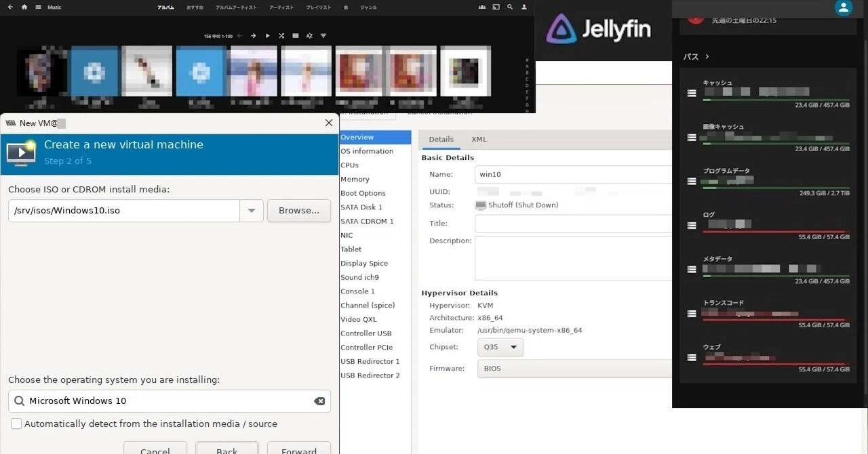
Task: Click Back in New VM wizard
Action: click(x=227, y=449)
